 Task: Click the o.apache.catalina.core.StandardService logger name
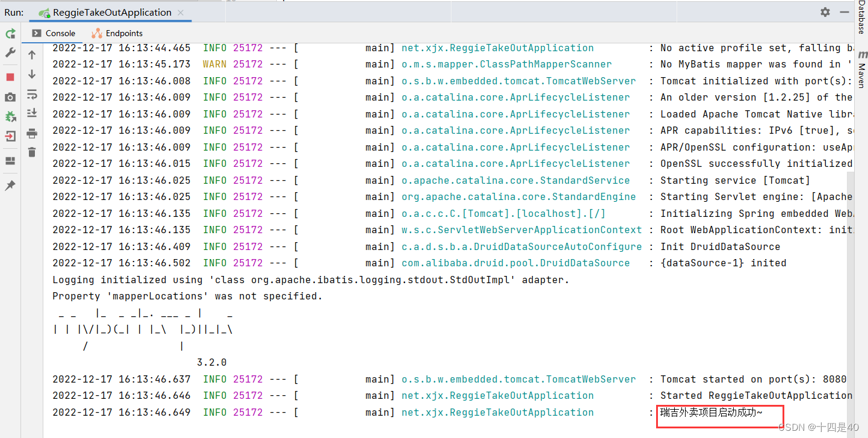[516, 180]
